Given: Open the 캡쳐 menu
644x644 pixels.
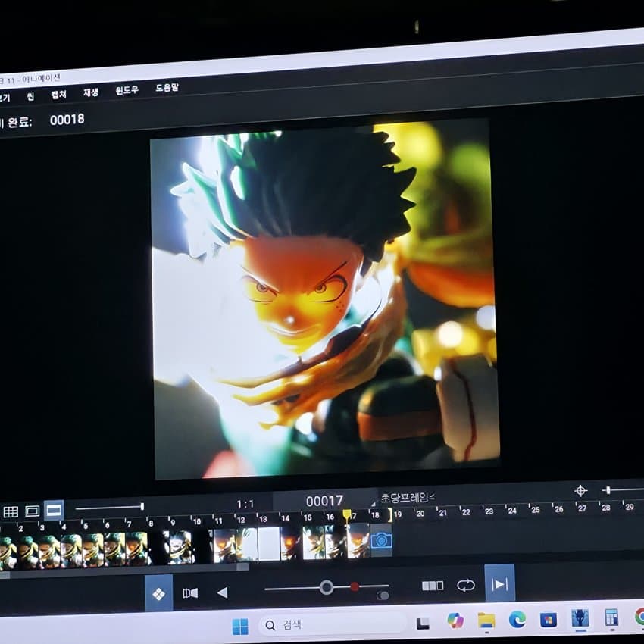Looking at the screenshot, I should click(x=58, y=95).
